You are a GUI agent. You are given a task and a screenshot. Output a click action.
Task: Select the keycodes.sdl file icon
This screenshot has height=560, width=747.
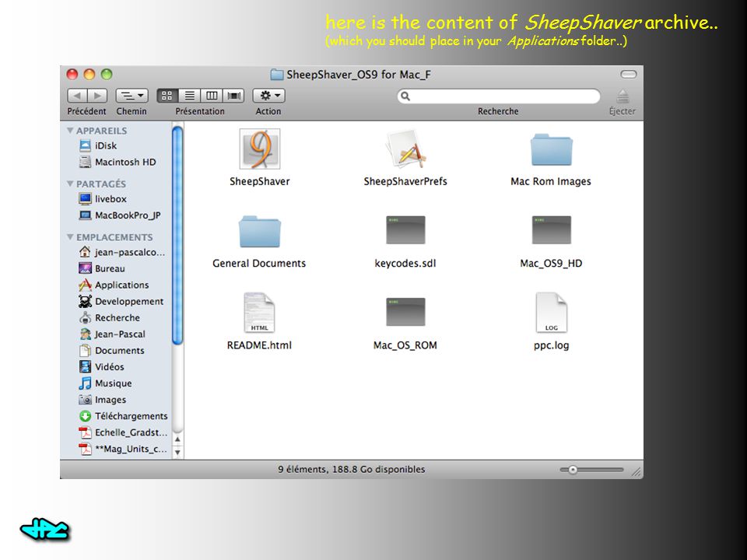pyautogui.click(x=405, y=230)
